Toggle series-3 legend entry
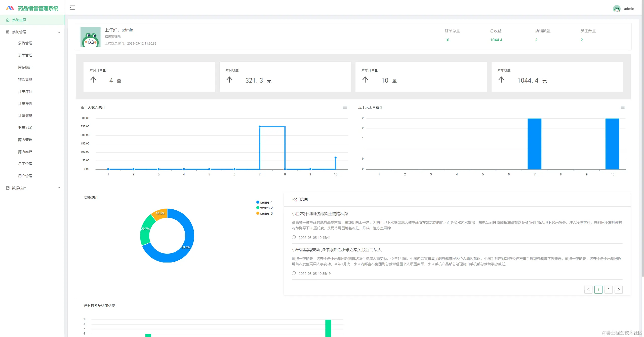 point(264,213)
